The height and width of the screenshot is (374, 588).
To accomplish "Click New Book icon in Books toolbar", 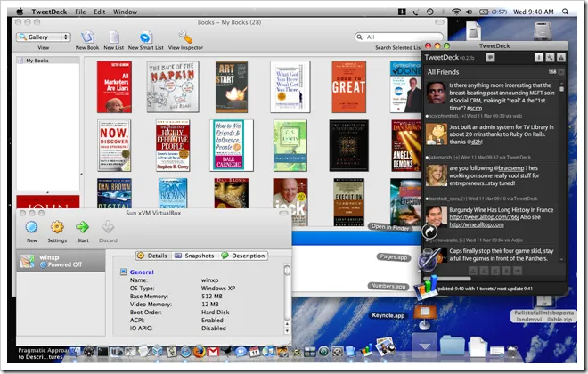I will (x=87, y=37).
